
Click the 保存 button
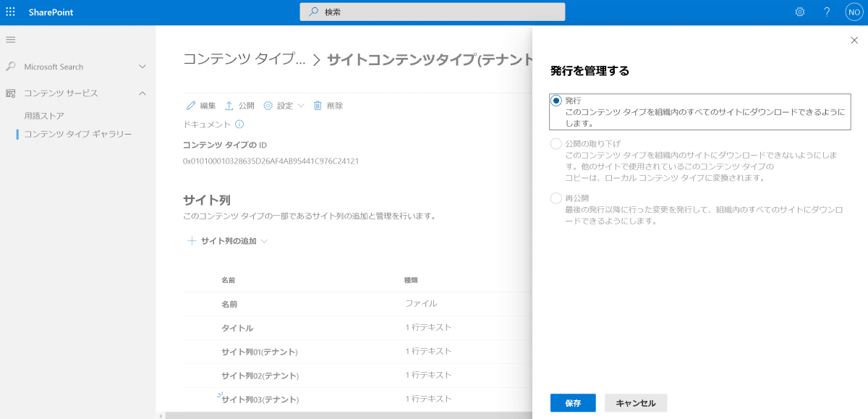pyautogui.click(x=573, y=403)
